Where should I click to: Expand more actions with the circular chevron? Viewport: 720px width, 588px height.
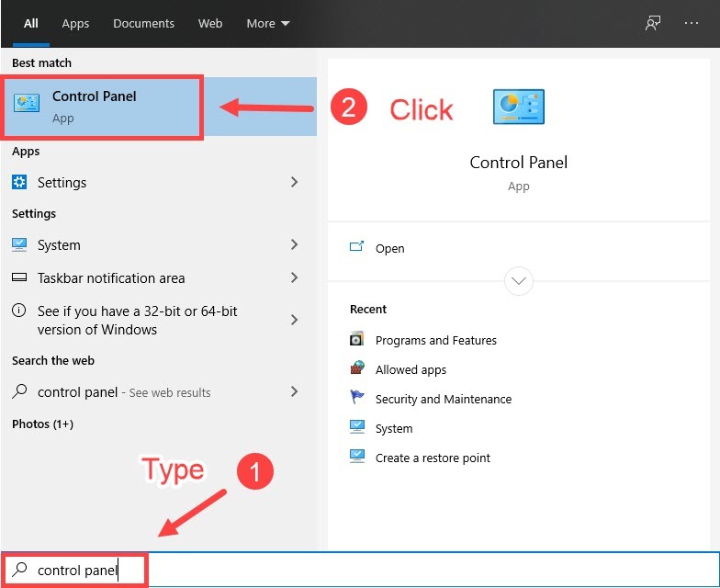(518, 281)
